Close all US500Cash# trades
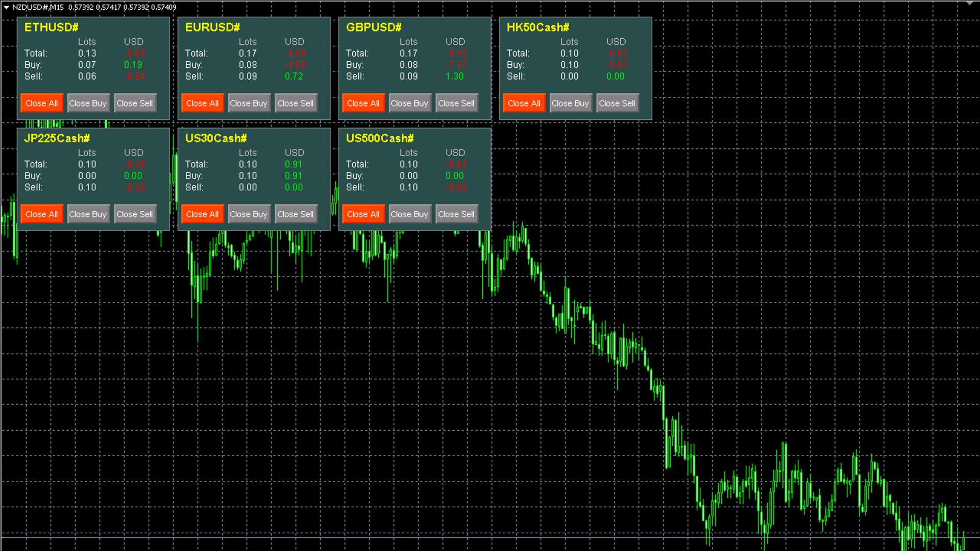Viewport: 980px width, 551px height. coord(363,214)
